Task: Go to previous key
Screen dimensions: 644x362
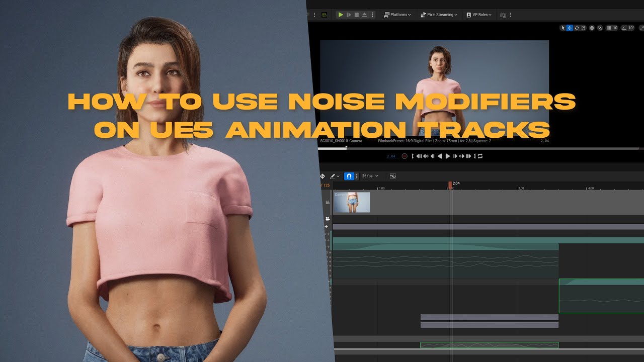Action: click(426, 156)
